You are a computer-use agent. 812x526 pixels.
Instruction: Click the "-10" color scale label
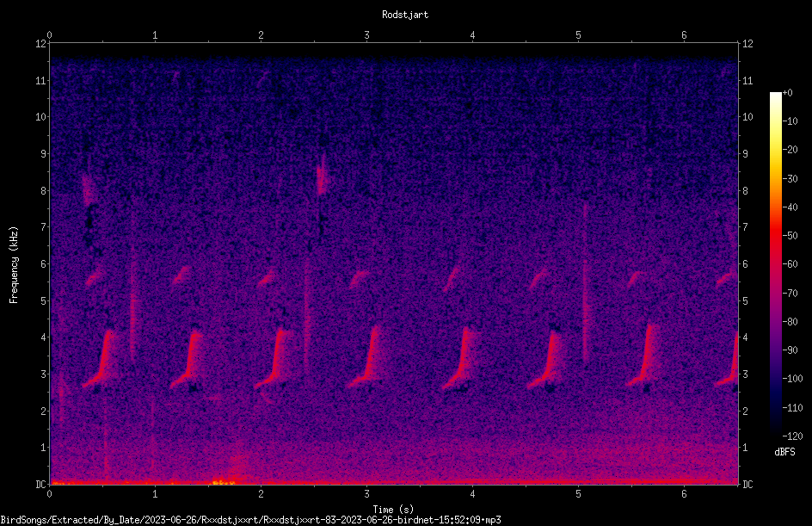[790, 121]
